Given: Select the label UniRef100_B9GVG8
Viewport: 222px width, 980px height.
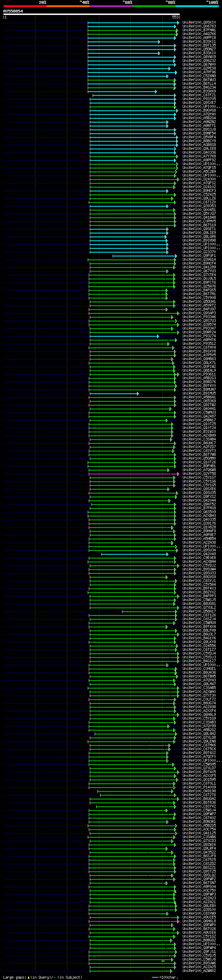Looking at the screenshot, I should tap(199, 110).
